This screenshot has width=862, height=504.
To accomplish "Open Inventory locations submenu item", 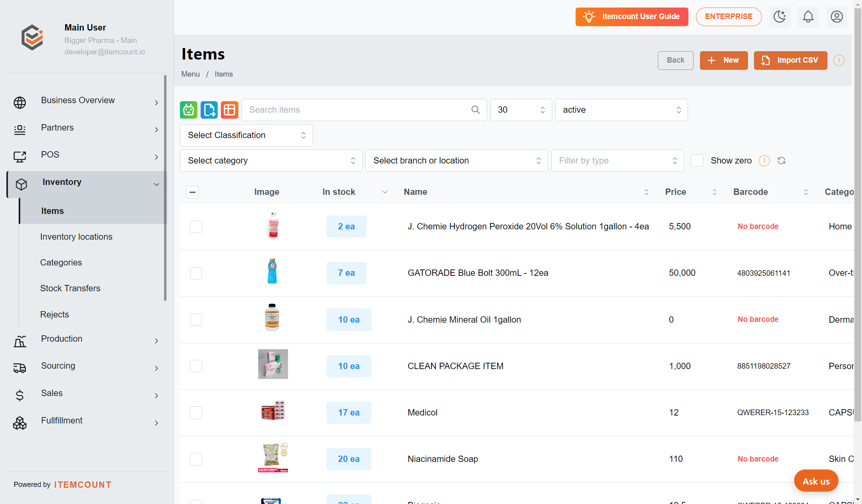I will pos(76,237).
